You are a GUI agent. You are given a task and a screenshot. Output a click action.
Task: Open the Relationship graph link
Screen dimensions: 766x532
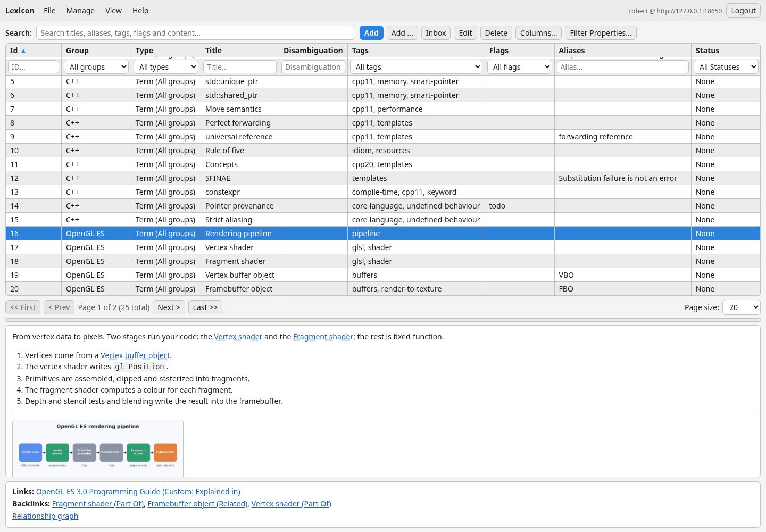pos(45,516)
